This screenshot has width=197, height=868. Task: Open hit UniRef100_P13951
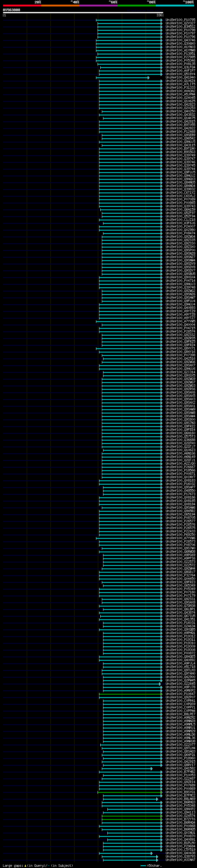point(180,54)
